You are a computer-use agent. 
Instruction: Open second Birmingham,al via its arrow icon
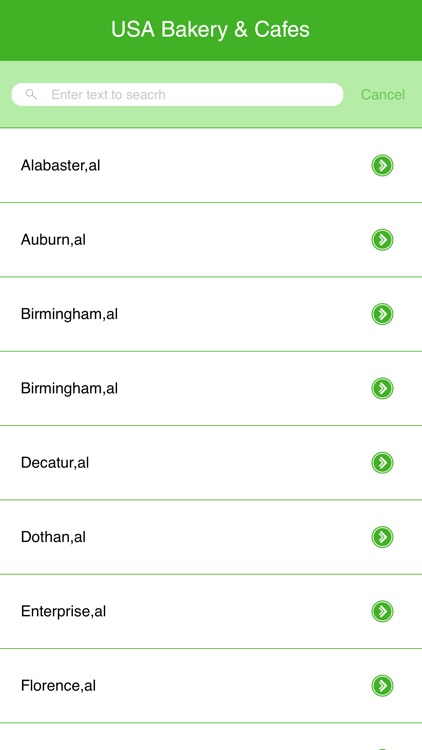point(382,388)
